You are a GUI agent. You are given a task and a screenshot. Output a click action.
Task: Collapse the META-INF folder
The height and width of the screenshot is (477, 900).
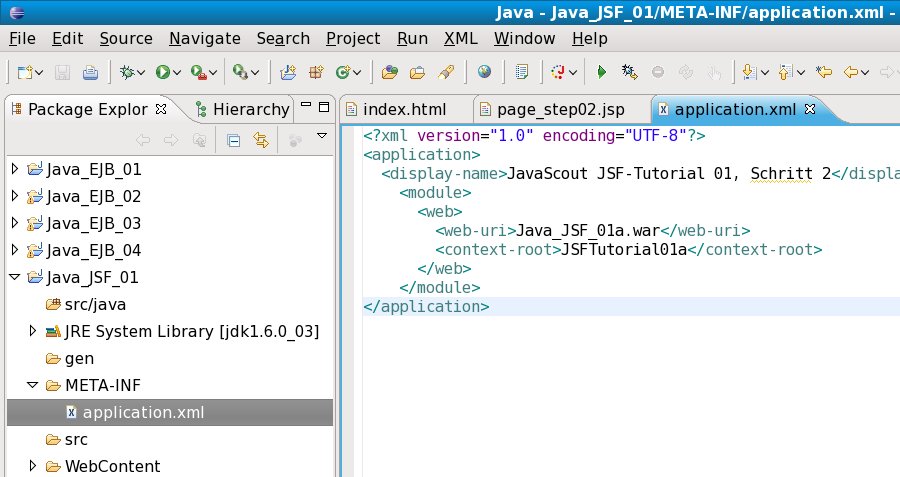32,385
